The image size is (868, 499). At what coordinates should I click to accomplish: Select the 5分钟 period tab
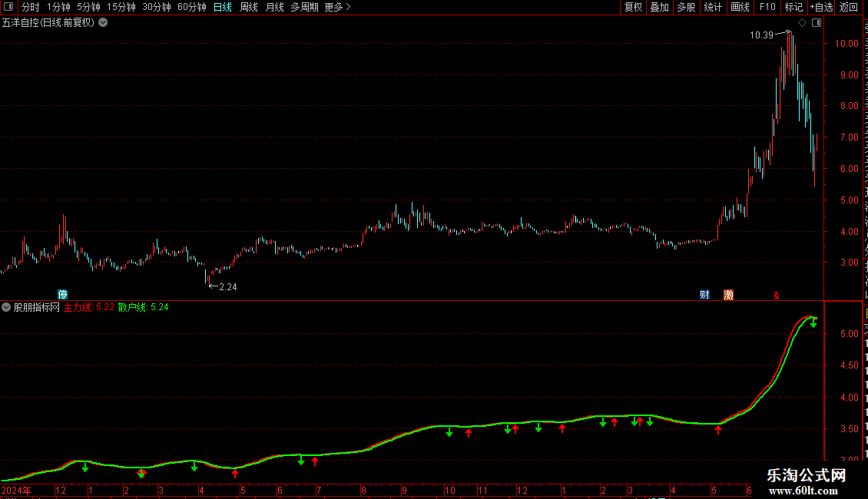(x=88, y=7)
